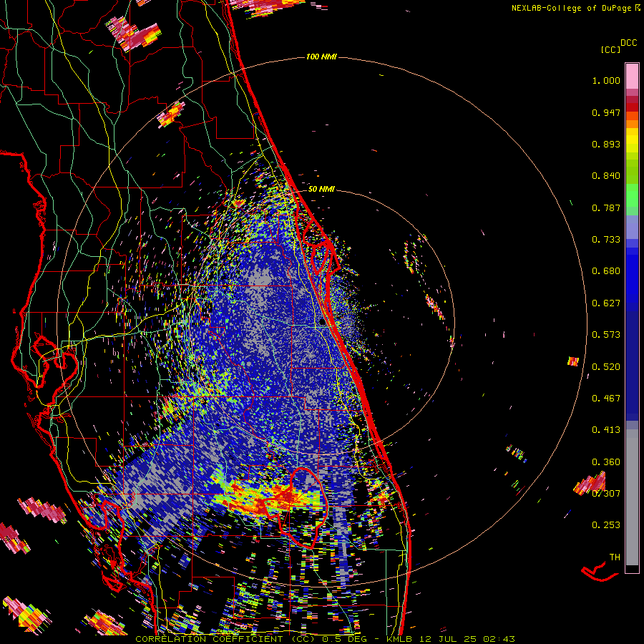
Task: Click the 1.000 value on the color scale
Action: pos(606,80)
